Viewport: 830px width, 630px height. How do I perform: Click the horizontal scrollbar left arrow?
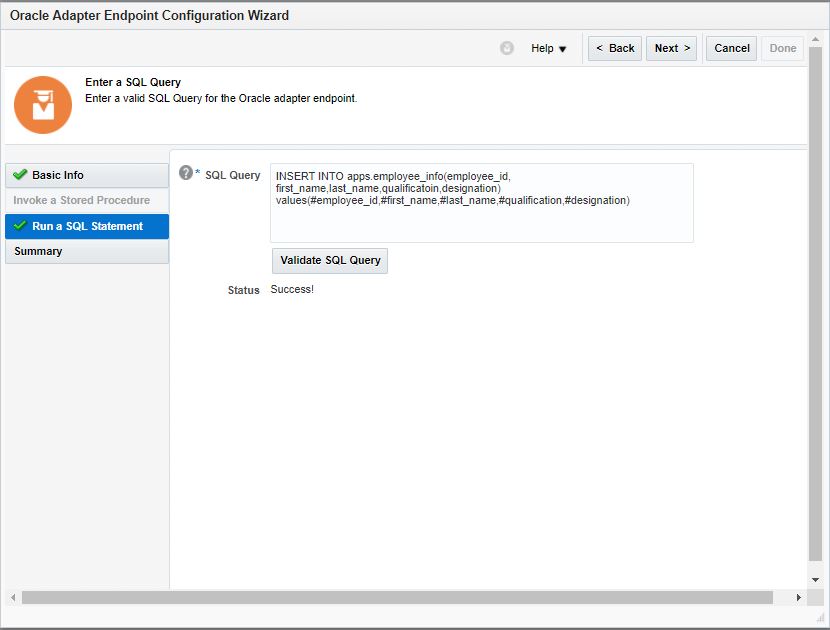(x=13, y=597)
